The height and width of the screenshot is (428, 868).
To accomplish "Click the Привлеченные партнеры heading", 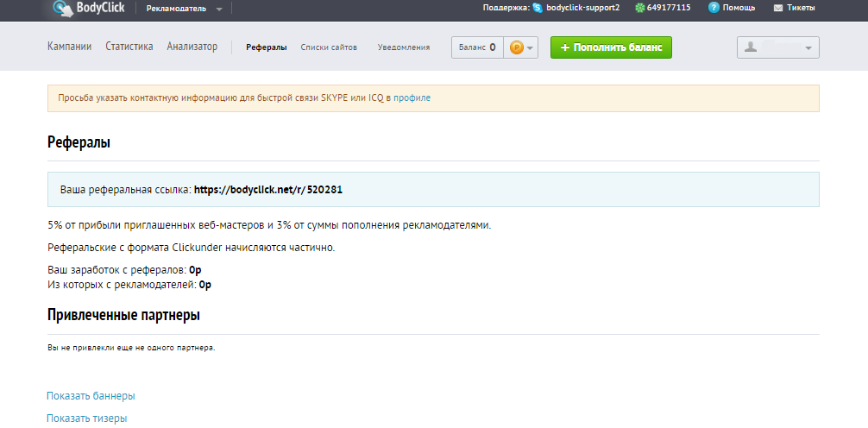I will 124,315.
